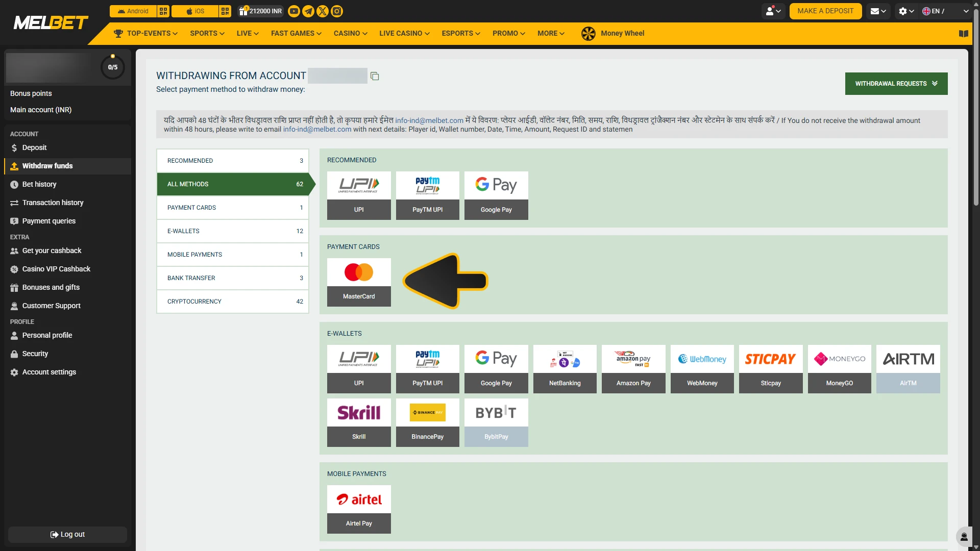Switch to Payment Cards tab
This screenshot has width=980, height=551.
coord(233,208)
